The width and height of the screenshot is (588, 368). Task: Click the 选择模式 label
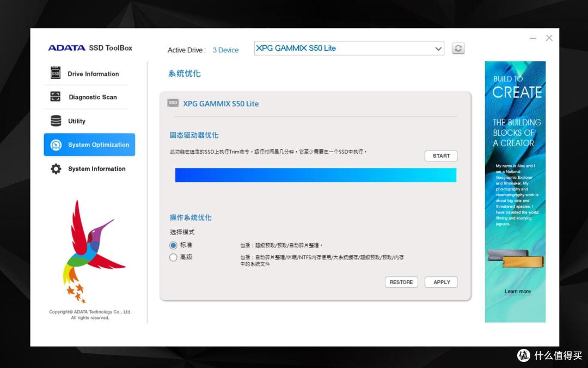[x=182, y=232]
